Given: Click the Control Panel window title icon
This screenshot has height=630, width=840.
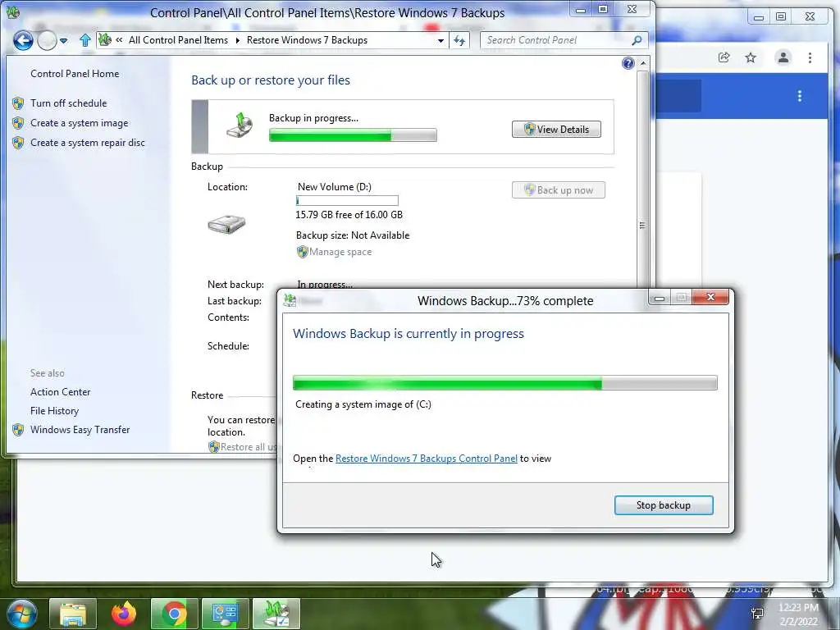Looking at the screenshot, I should (x=13, y=12).
